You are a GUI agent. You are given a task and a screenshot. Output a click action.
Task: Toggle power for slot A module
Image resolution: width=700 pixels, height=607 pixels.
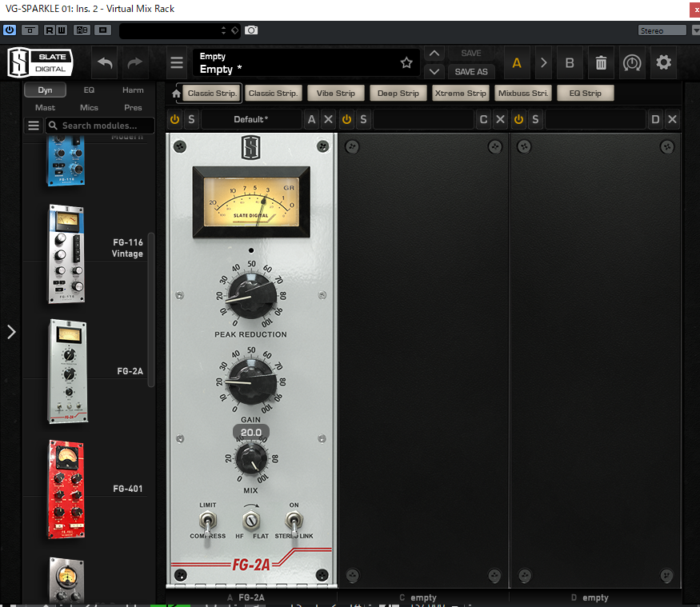coord(174,120)
